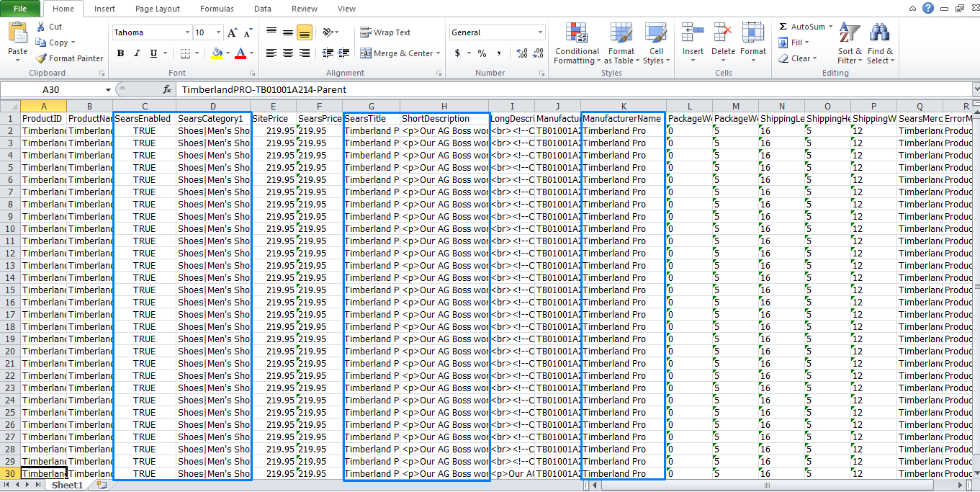Toggle Bottom Align button
Screen dimensions: 980x492
point(304,32)
